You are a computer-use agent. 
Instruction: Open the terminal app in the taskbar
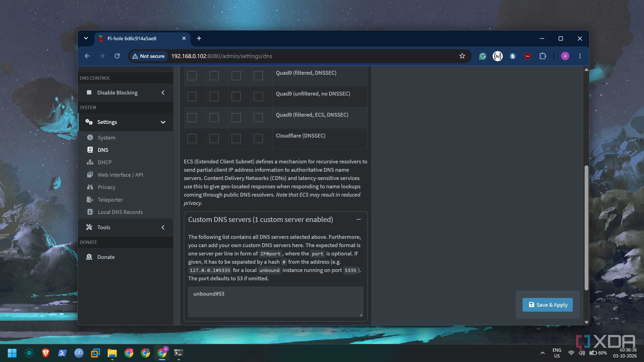coord(178,353)
